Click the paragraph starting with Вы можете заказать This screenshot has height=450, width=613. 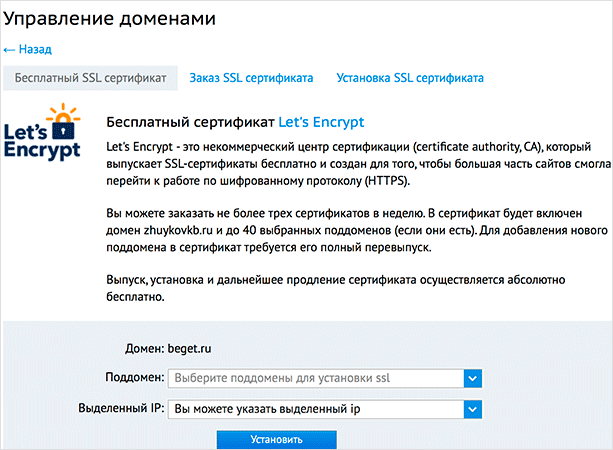[x=357, y=230]
